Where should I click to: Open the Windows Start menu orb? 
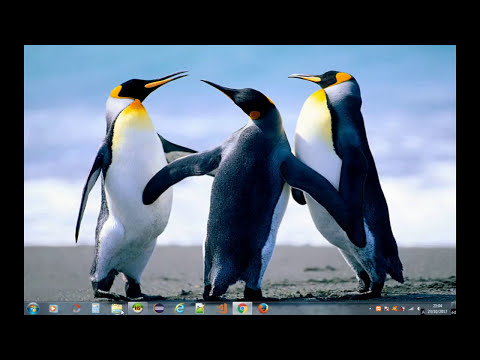coord(33,308)
